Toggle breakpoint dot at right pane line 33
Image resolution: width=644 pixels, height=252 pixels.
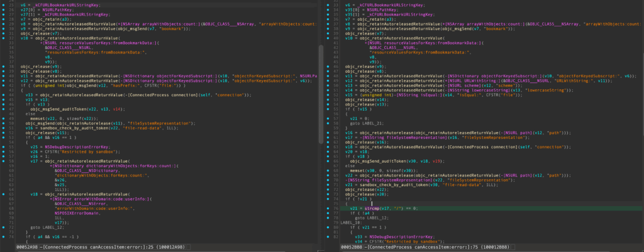tap(326, 4)
